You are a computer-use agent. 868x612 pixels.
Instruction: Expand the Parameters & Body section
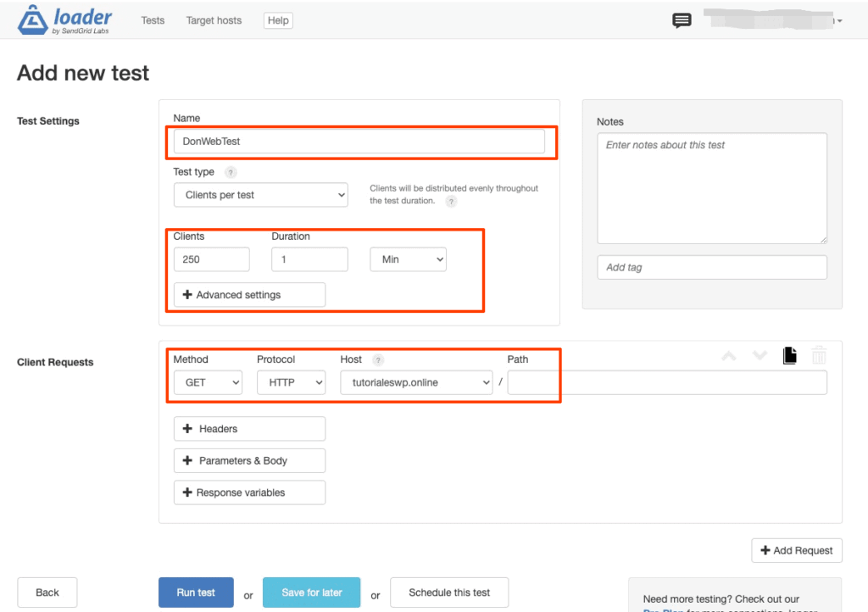point(248,460)
